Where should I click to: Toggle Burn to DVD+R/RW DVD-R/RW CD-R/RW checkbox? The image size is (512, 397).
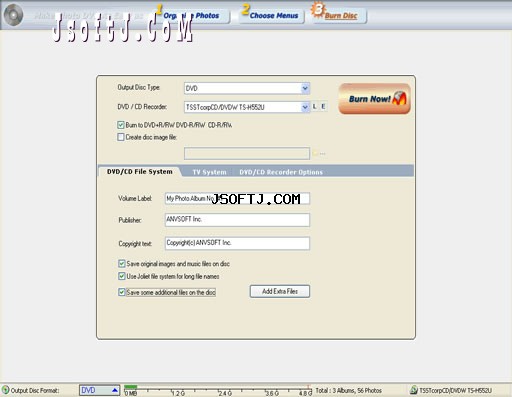pos(121,125)
